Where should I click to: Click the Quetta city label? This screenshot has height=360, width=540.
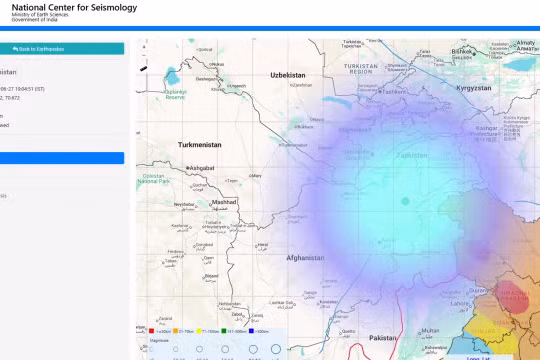click(348, 331)
